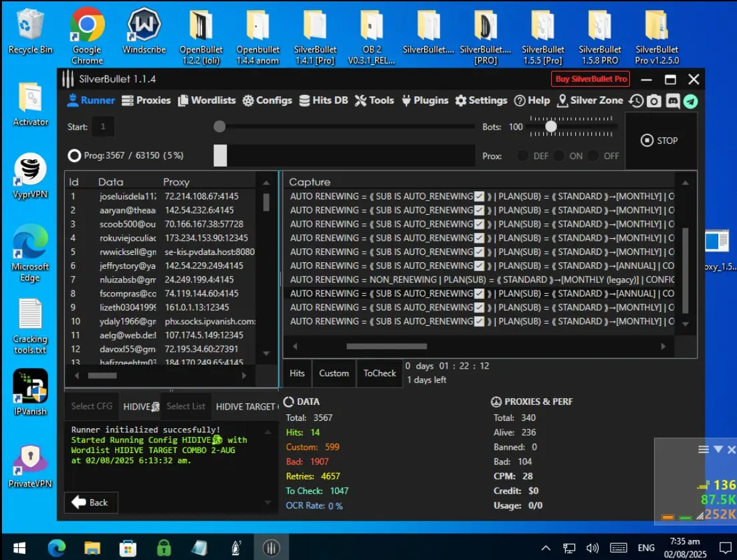The height and width of the screenshot is (560, 737).
Task: Open the IPVanish desktop shortcut
Action: click(30, 392)
